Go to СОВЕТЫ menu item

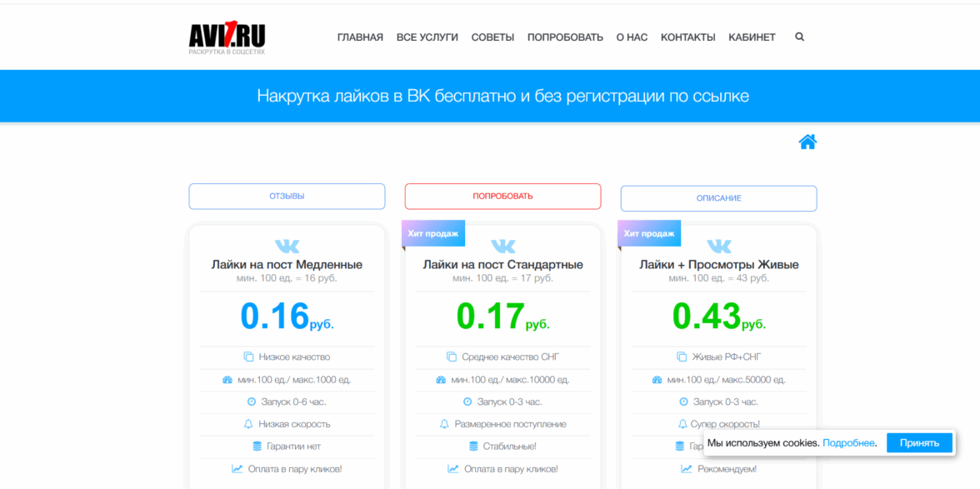pos(492,37)
